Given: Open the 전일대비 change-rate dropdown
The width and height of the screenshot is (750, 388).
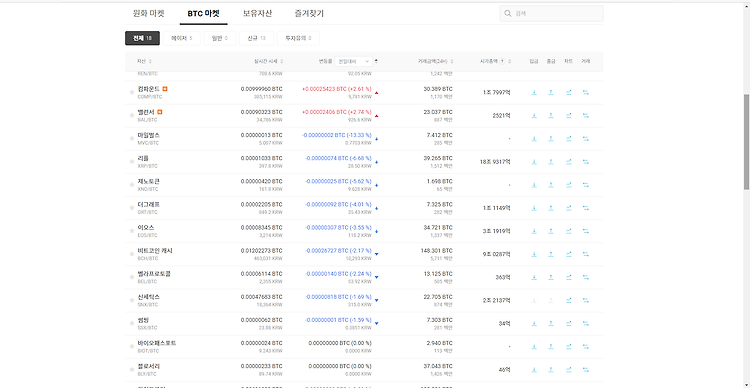Looking at the screenshot, I should coord(353,61).
